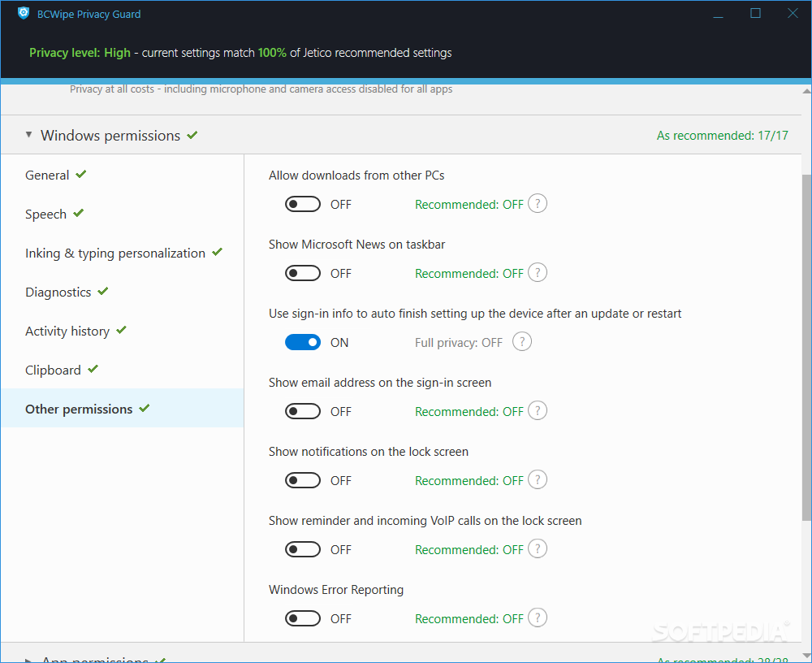
Task: Click the Privacy level: High status text
Action: point(80,53)
